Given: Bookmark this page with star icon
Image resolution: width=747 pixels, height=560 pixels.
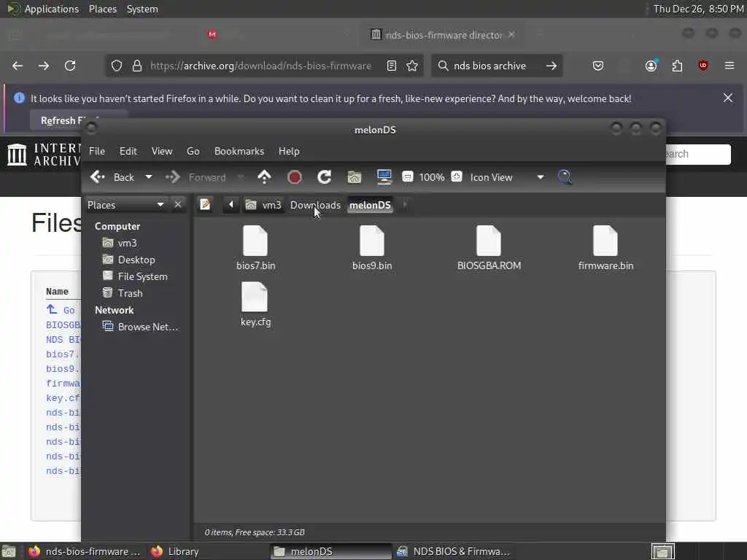Looking at the screenshot, I should pyautogui.click(x=412, y=66).
